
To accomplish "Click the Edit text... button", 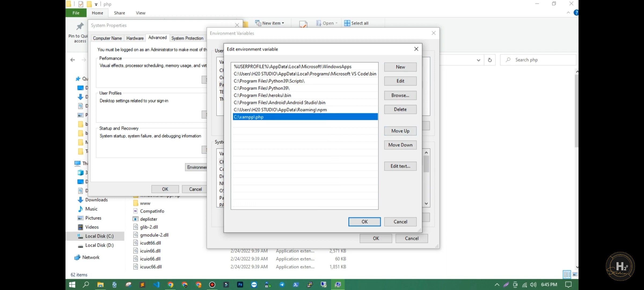I will coord(400,166).
